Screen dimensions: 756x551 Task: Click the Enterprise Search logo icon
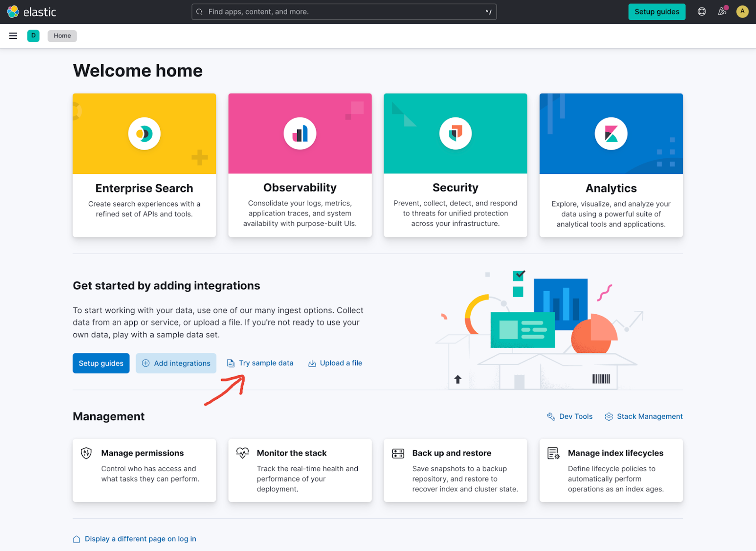144,134
